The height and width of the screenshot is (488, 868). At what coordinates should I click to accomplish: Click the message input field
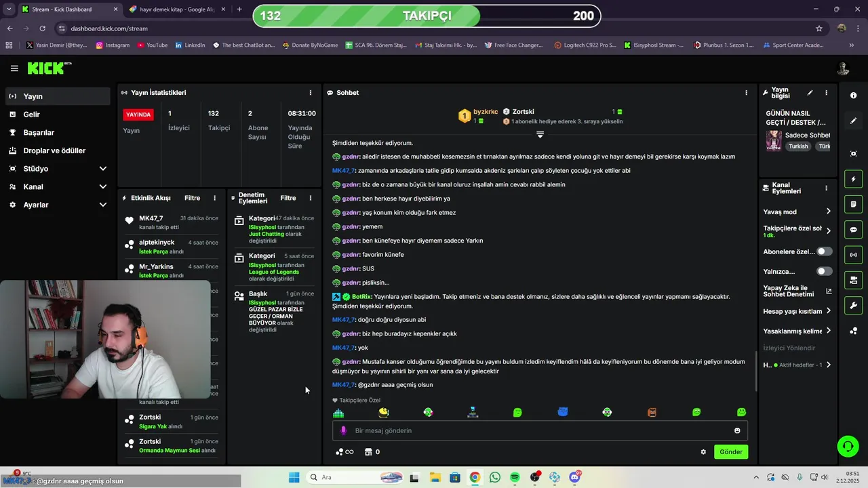tap(540, 430)
